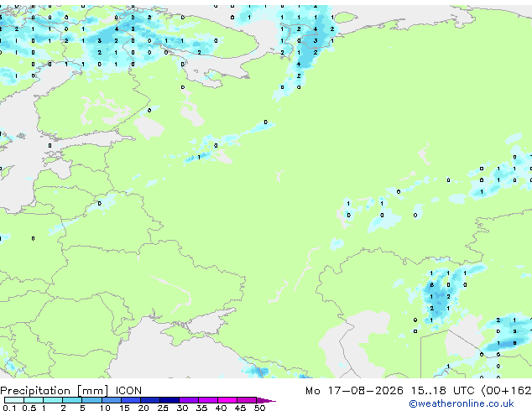Select the 25–30 mm navy swatch
532x411 pixels.
pyautogui.click(x=170, y=400)
